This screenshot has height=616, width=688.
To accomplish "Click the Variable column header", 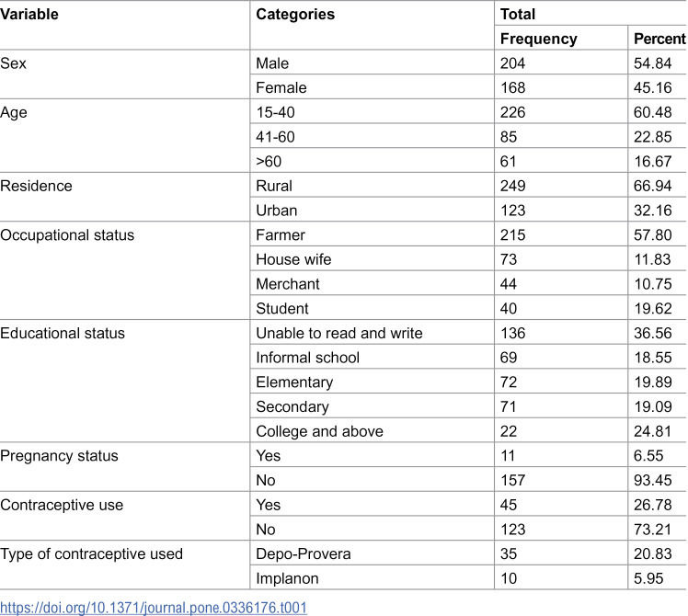I will click(29, 15).
